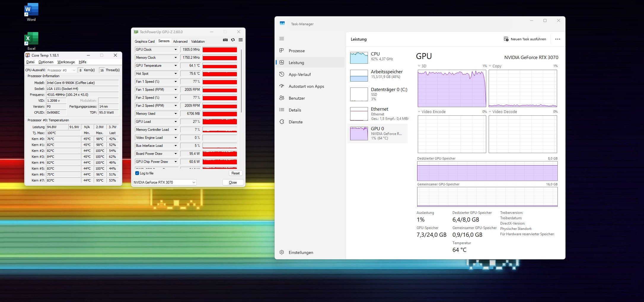The height and width of the screenshot is (302, 644).
Task: Open the three-dot more options menu
Action: pyautogui.click(x=558, y=39)
